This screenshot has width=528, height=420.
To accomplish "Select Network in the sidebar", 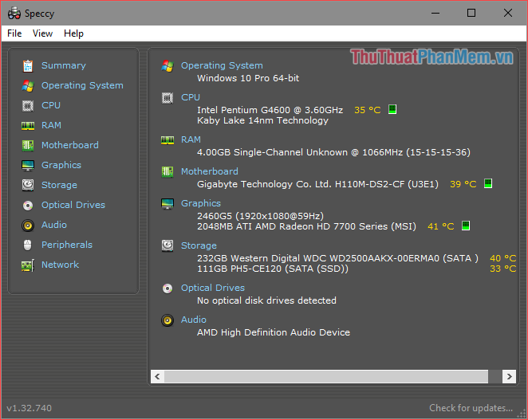I will (x=60, y=265).
